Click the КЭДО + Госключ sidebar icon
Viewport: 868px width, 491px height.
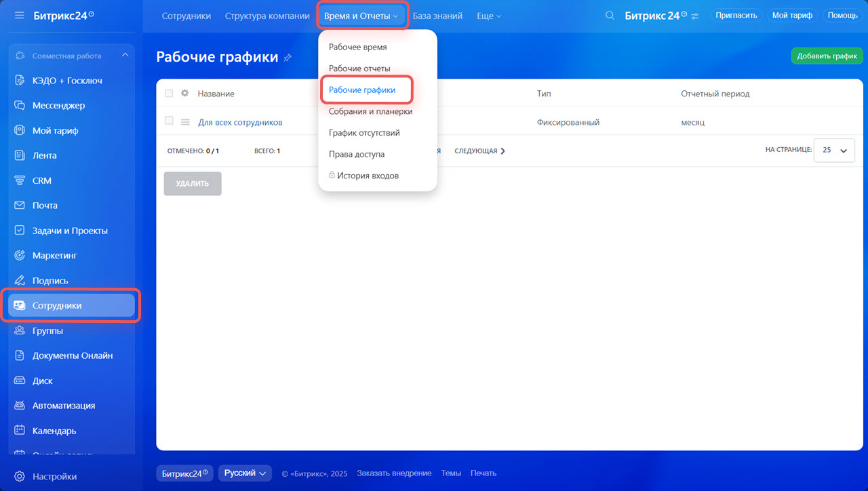[20, 80]
